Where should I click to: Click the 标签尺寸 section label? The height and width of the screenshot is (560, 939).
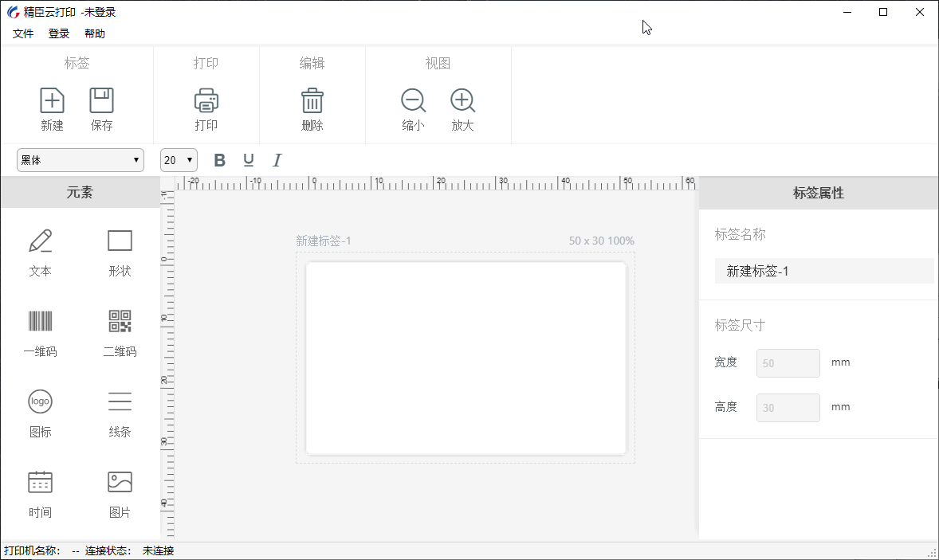tap(741, 325)
